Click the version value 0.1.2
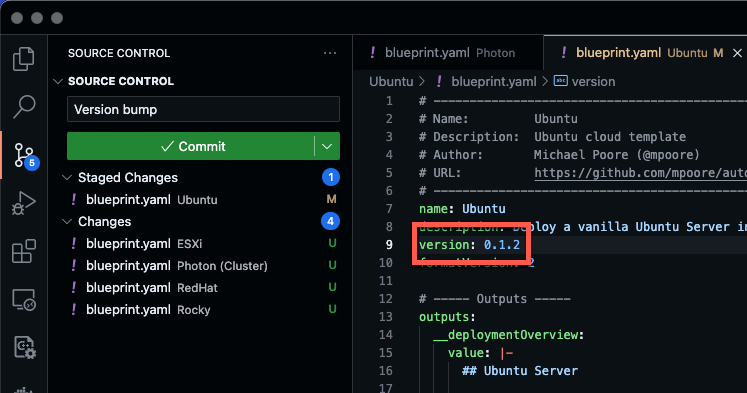Viewport: 747px width, 393px height. point(502,244)
